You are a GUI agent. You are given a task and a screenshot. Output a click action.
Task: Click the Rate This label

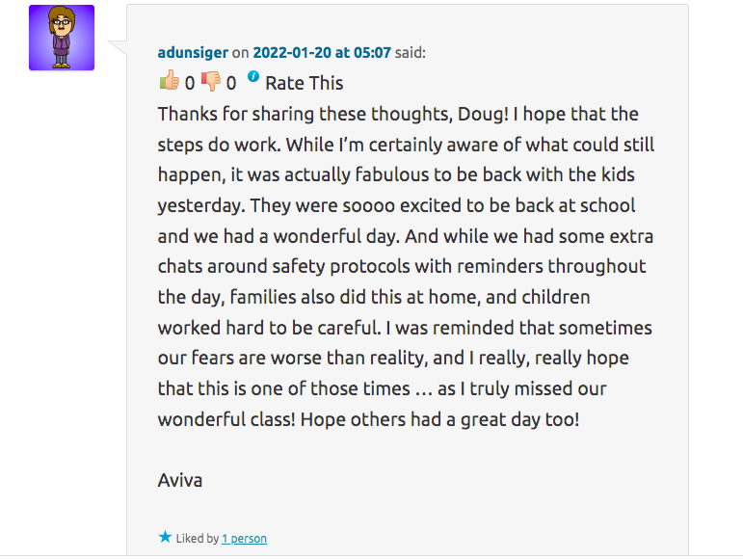(305, 84)
